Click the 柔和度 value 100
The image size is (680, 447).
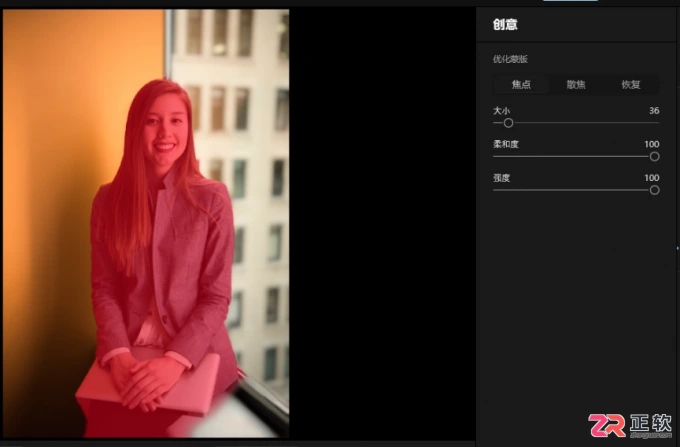(651, 144)
